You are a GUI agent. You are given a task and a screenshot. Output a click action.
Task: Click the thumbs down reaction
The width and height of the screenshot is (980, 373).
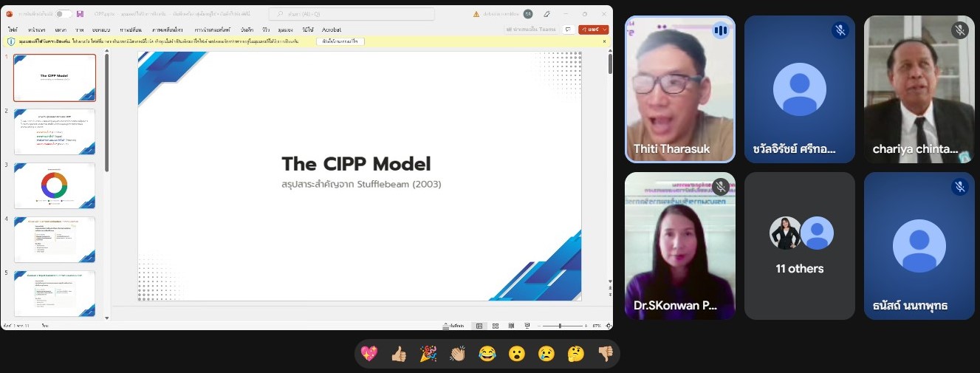tap(606, 354)
